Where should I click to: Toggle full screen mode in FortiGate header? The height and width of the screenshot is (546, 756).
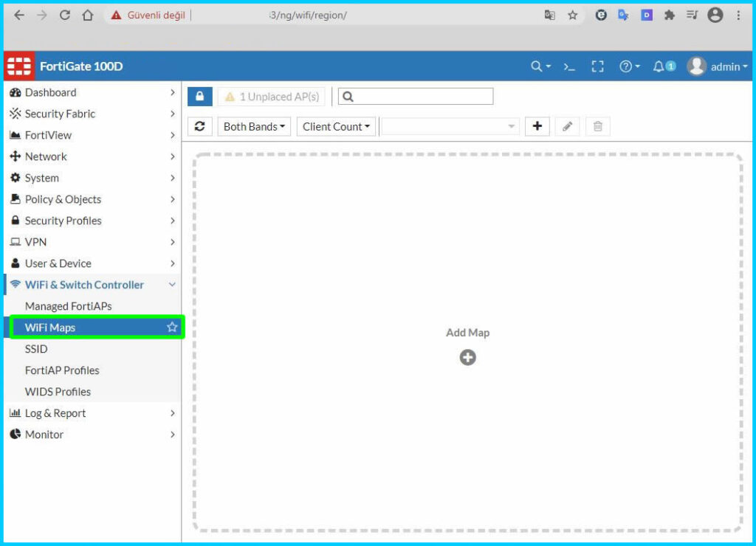pos(597,66)
